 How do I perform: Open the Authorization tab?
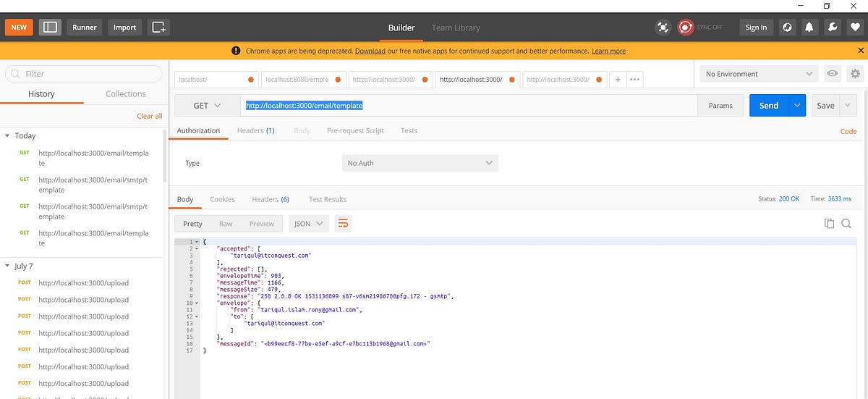pyautogui.click(x=198, y=130)
